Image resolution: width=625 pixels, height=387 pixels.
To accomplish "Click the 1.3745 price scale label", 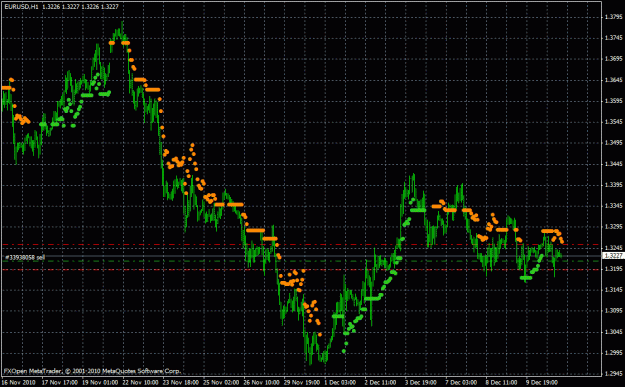I will [x=613, y=38].
